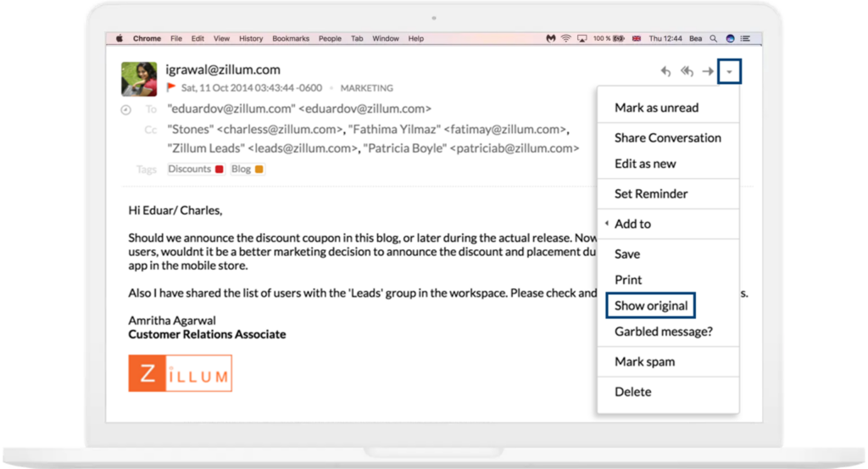868x469 pixels.
Task: Click the Fathima Yilmaz Cc recipient
Action: (x=457, y=129)
